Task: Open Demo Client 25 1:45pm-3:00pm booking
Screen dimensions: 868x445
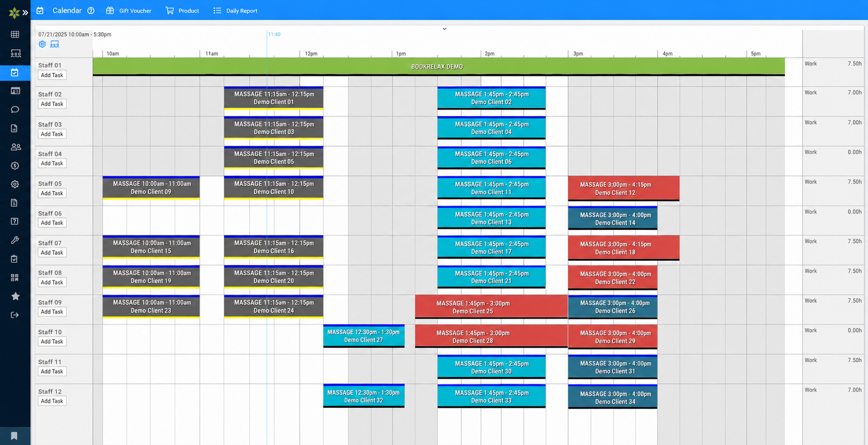Action: [491, 307]
